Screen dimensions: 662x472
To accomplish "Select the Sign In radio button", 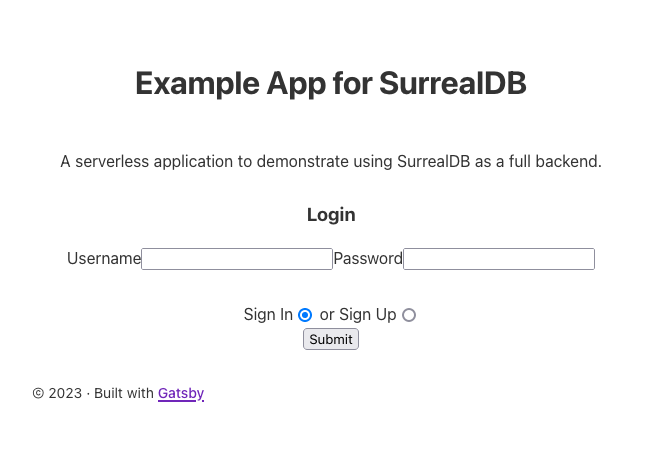I will (x=305, y=315).
